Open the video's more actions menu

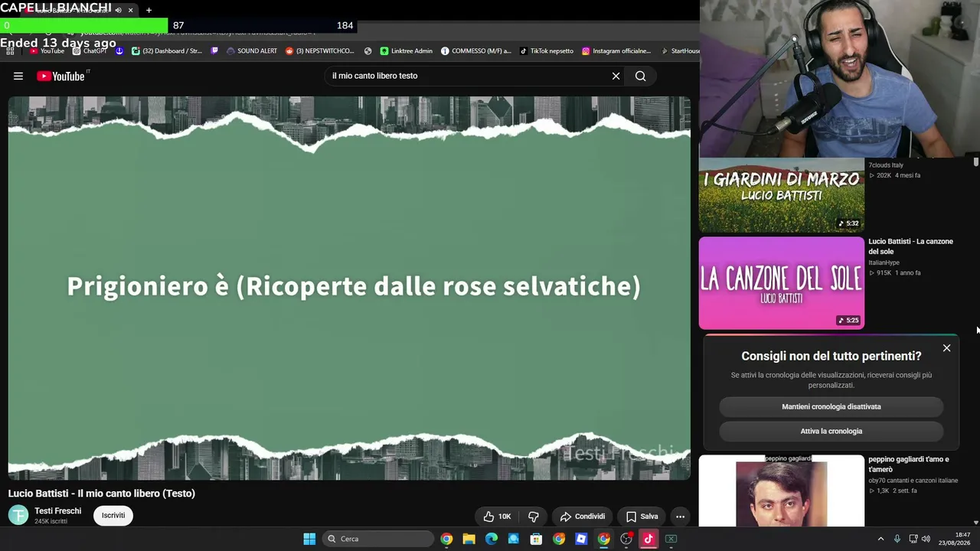point(680,517)
